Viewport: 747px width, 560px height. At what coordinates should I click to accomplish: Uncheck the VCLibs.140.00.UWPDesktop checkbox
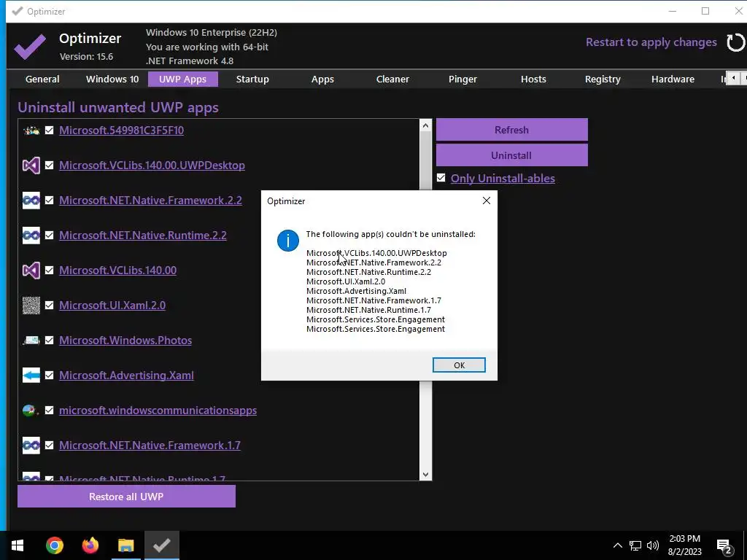point(49,166)
